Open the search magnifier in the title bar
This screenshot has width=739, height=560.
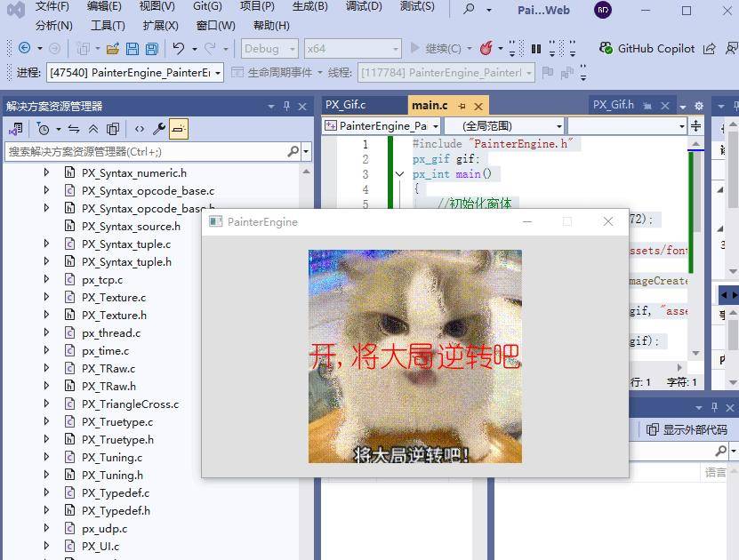click(x=469, y=9)
